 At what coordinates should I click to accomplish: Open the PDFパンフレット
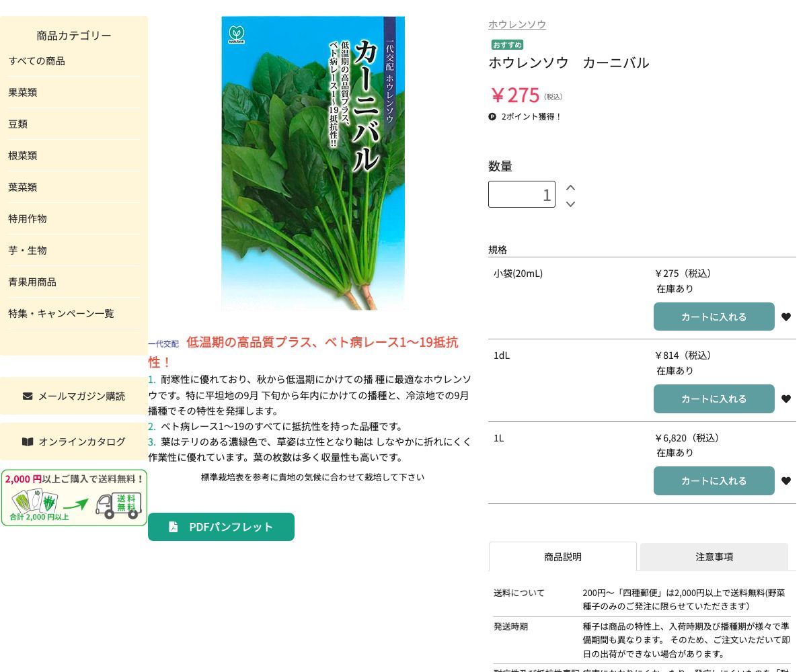click(221, 527)
